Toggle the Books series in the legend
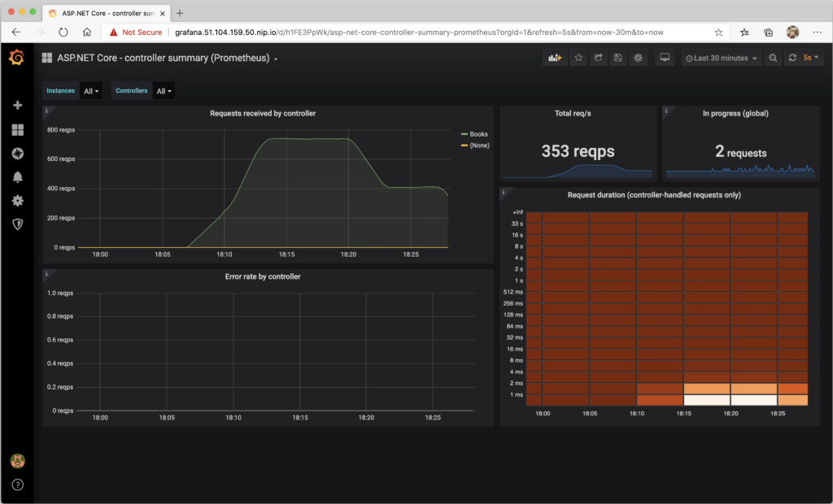This screenshot has height=504, width=833. (x=478, y=134)
